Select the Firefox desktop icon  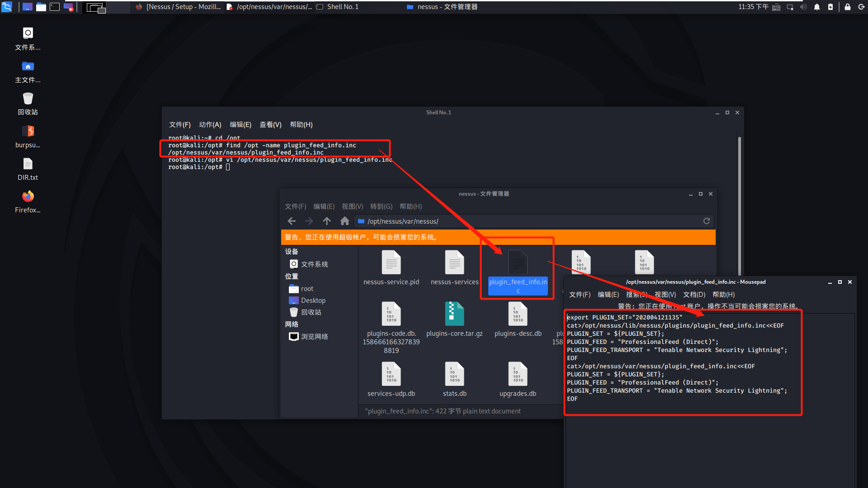(28, 202)
